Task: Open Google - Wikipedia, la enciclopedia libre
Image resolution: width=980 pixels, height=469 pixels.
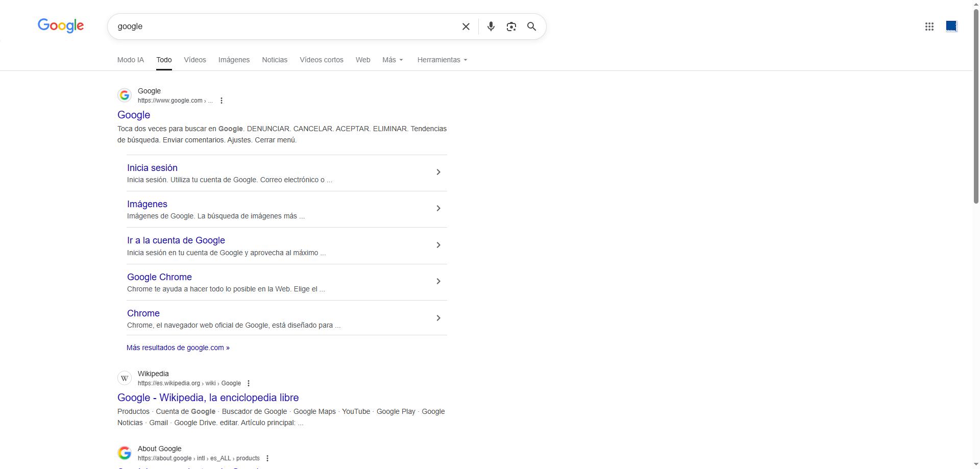Action: 208,398
